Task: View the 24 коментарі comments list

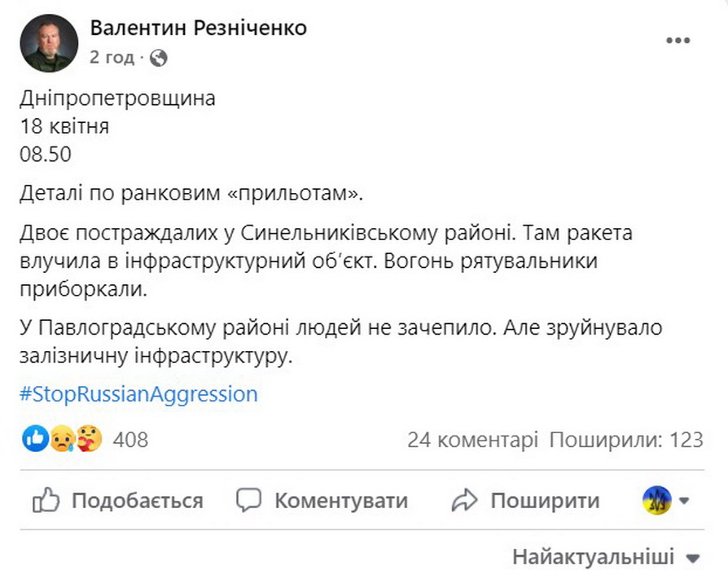Action: (x=473, y=441)
